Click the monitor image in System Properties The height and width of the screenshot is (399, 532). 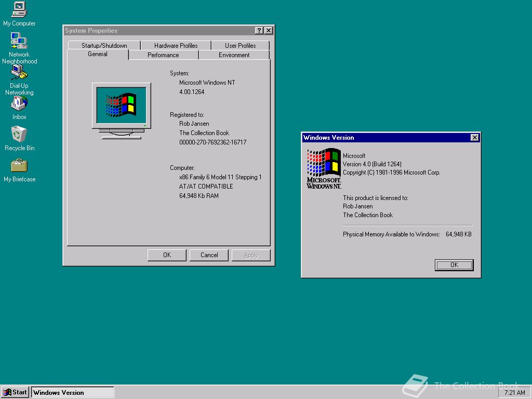[x=122, y=110]
